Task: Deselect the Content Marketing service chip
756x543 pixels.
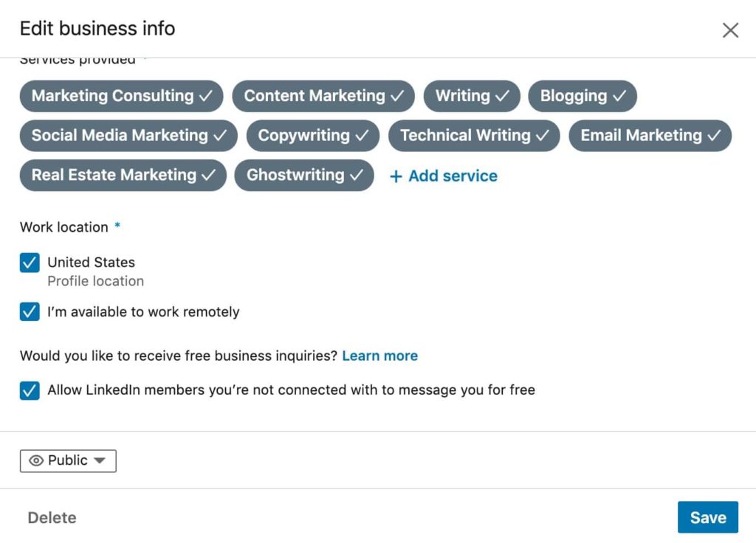Action: click(323, 96)
